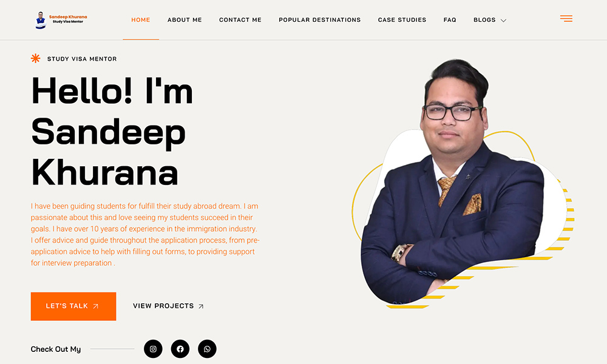Image resolution: width=607 pixels, height=364 pixels.
Task: Click the arrow icon inside Let's Talk
Action: (96, 306)
